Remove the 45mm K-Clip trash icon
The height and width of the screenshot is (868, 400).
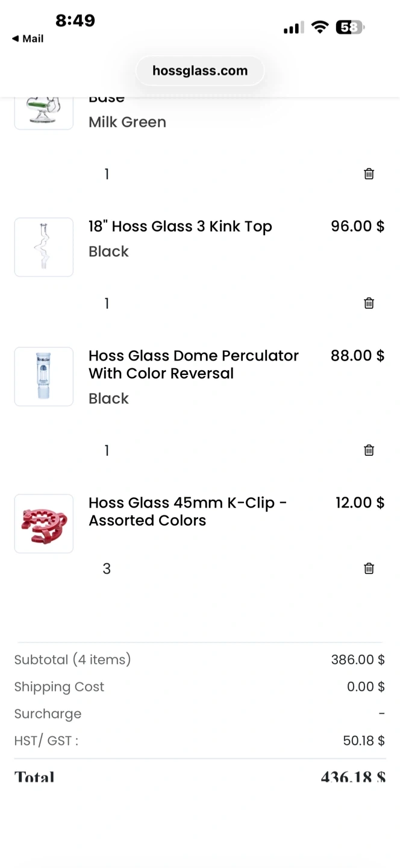click(x=369, y=568)
